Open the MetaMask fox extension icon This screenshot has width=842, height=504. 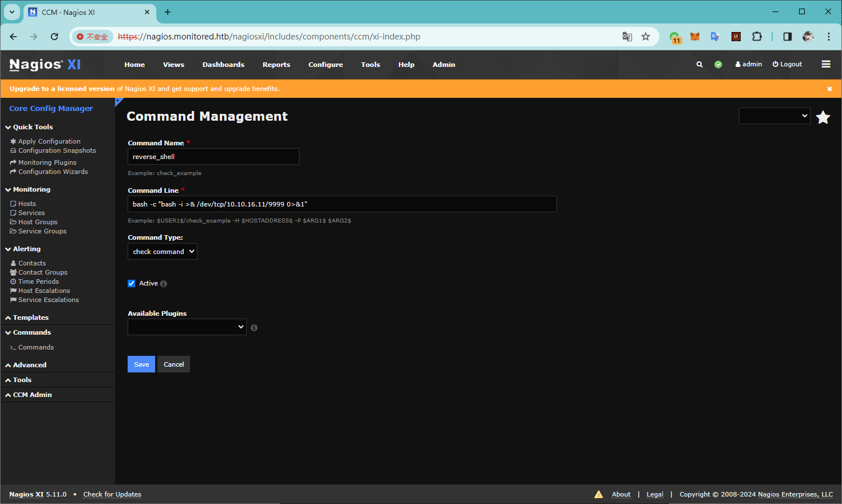tap(695, 37)
